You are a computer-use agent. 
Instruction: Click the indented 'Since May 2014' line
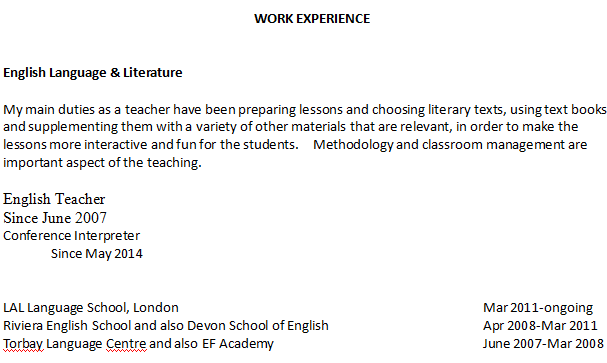pos(97,253)
